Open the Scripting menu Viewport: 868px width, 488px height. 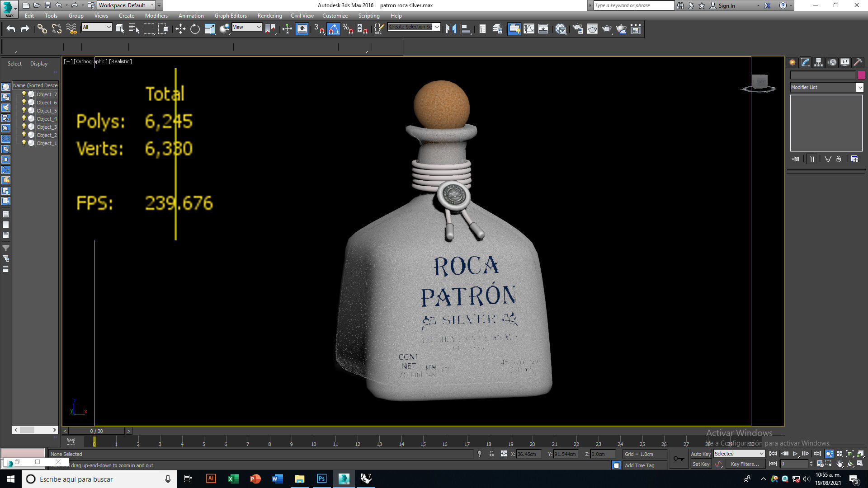[369, 15]
